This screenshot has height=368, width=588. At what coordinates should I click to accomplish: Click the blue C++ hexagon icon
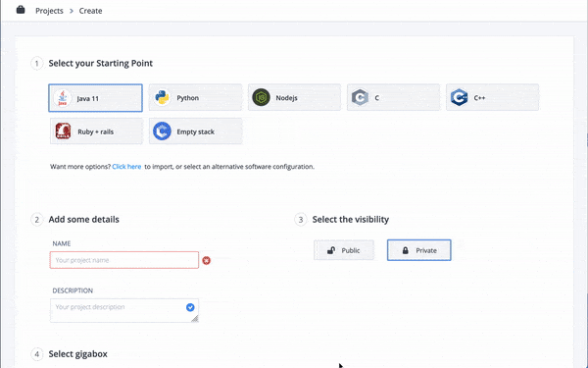coord(459,97)
